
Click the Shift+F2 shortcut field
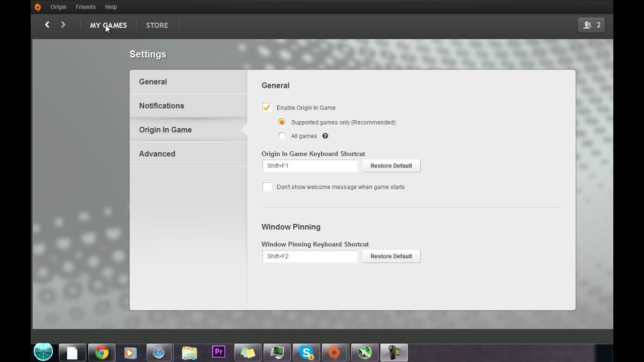(310, 256)
